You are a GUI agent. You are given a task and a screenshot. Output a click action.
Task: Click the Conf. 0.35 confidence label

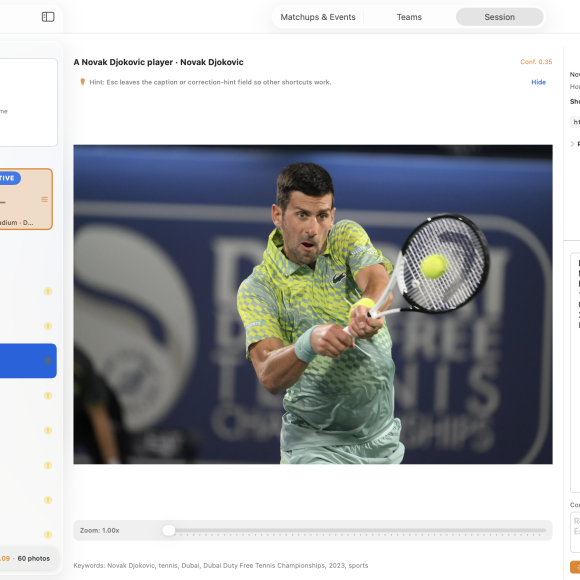click(x=536, y=62)
